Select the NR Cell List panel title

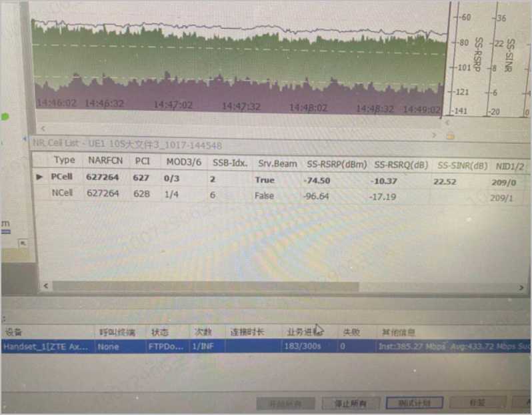(x=127, y=144)
